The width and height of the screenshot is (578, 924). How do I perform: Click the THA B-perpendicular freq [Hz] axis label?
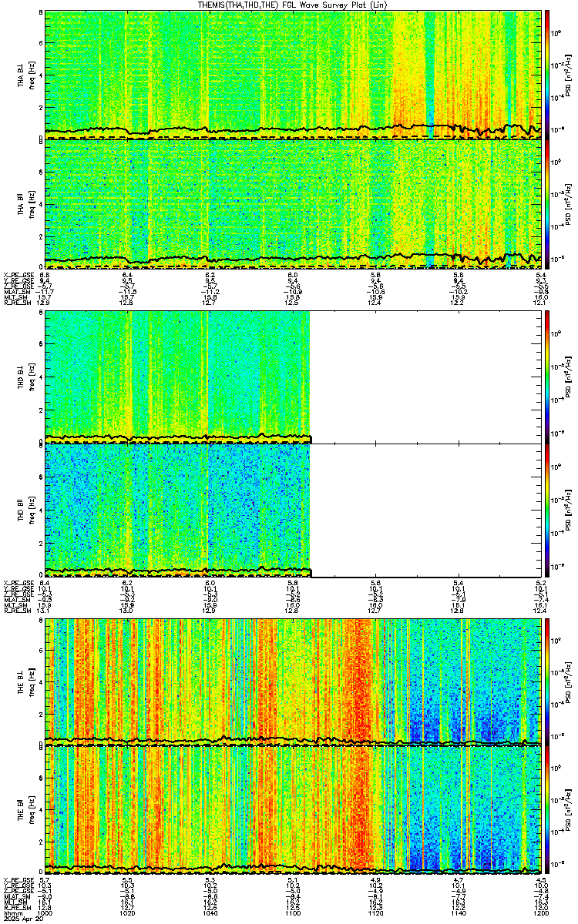[x=31, y=75]
